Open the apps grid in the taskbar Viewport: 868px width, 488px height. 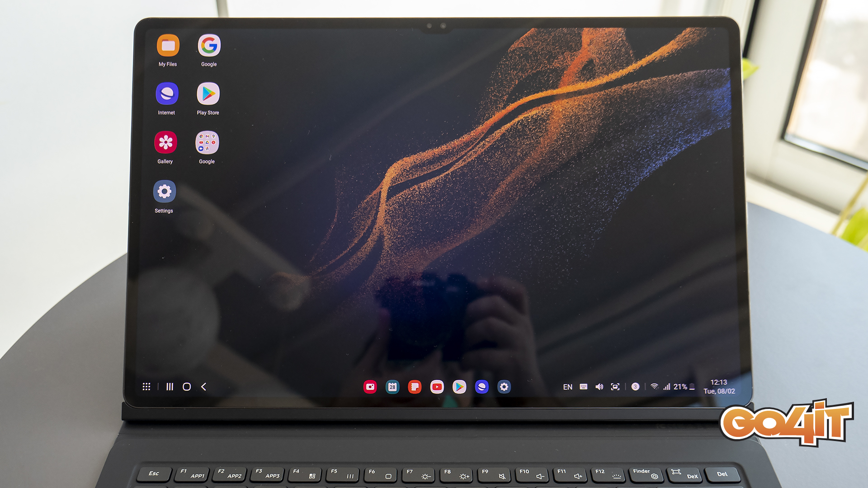point(146,387)
